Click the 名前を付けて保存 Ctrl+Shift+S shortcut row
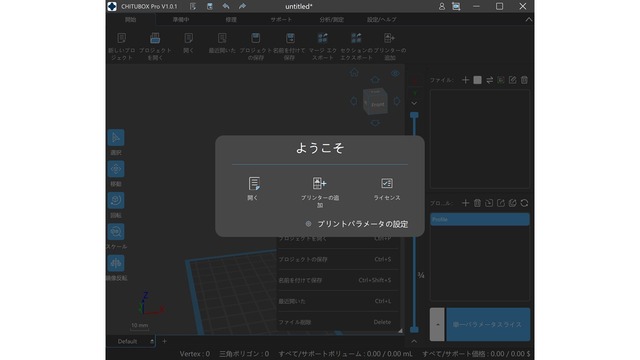Viewport: 640px width, 360px height. 338,280
